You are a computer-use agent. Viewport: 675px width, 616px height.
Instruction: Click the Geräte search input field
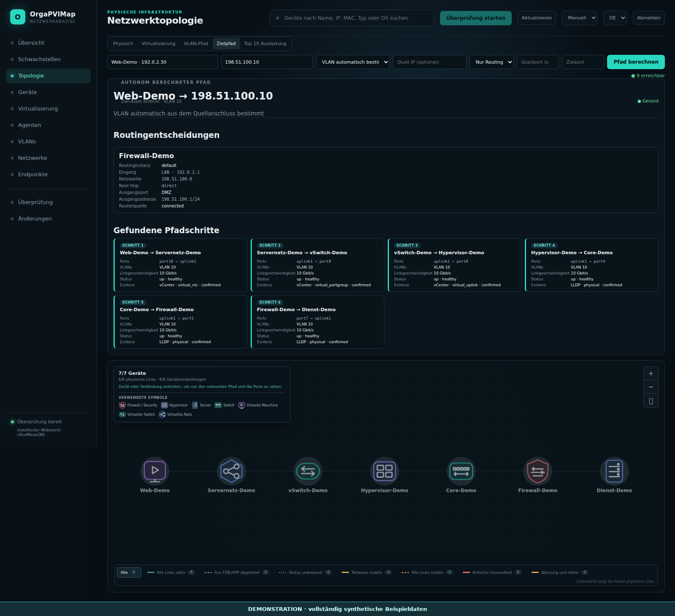pos(352,18)
